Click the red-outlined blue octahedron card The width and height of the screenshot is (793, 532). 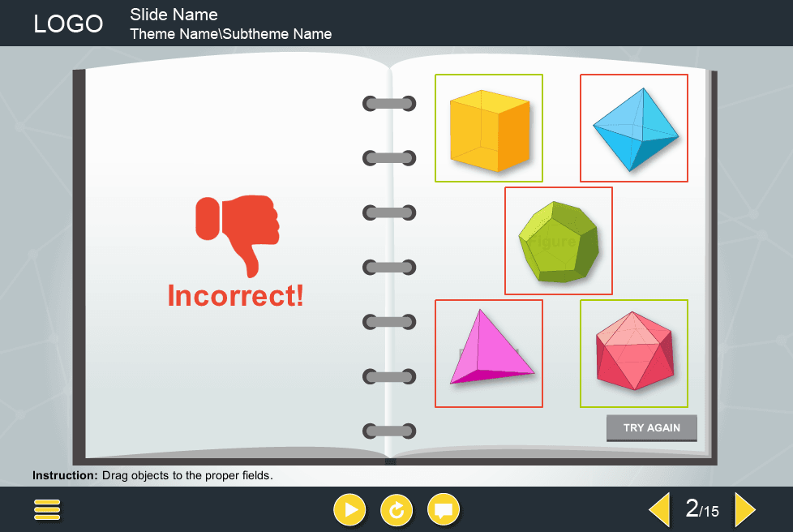click(633, 127)
